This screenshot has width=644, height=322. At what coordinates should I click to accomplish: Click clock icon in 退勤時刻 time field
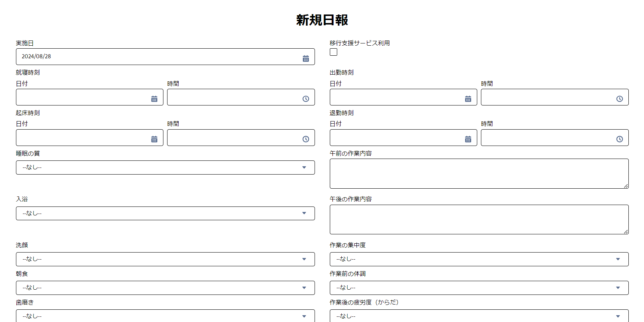619,139
